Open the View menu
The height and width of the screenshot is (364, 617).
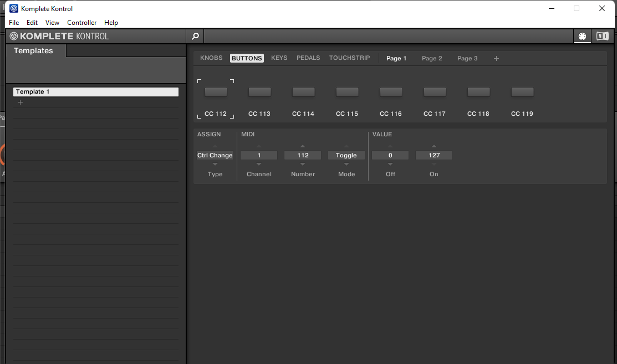pyautogui.click(x=52, y=22)
